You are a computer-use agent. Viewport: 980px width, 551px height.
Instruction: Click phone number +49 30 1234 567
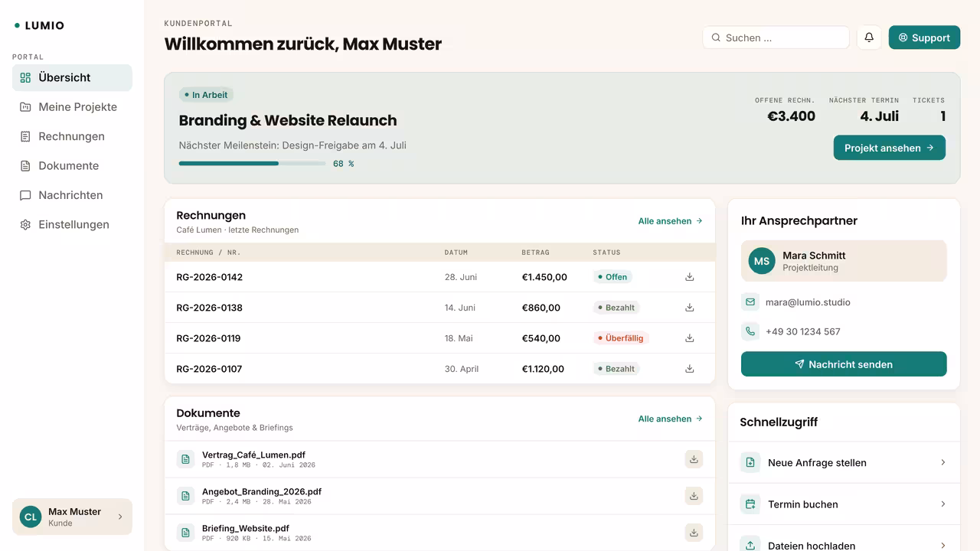pyautogui.click(x=802, y=331)
